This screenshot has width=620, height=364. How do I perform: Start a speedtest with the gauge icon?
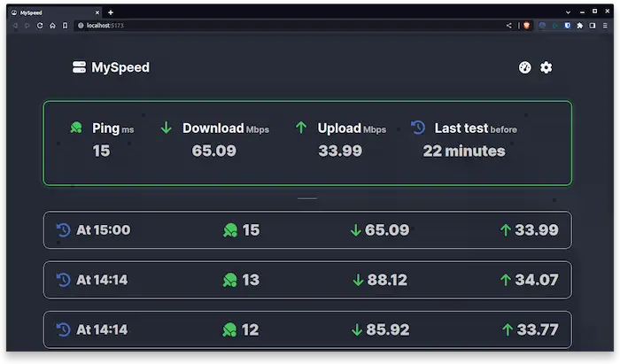pos(524,67)
